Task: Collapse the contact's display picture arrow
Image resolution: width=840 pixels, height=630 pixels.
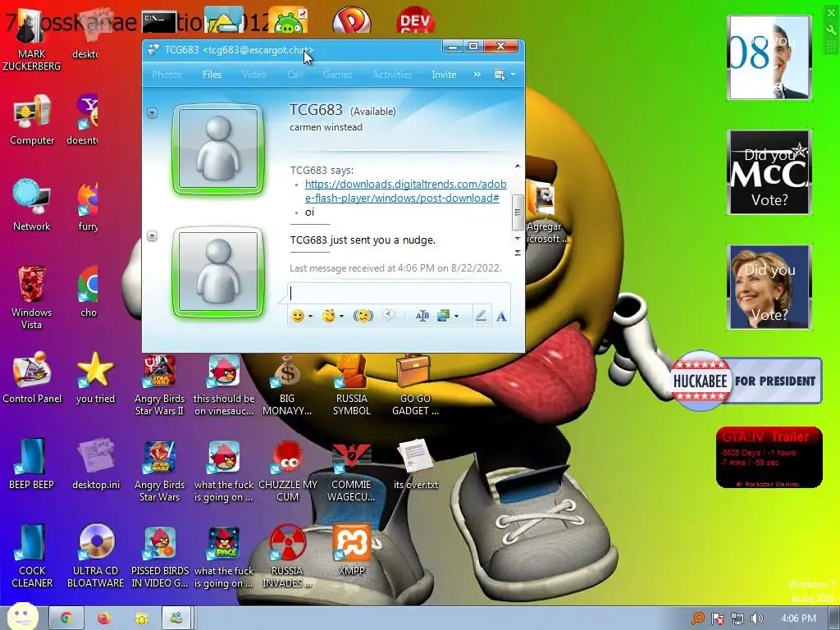Action: (x=152, y=112)
